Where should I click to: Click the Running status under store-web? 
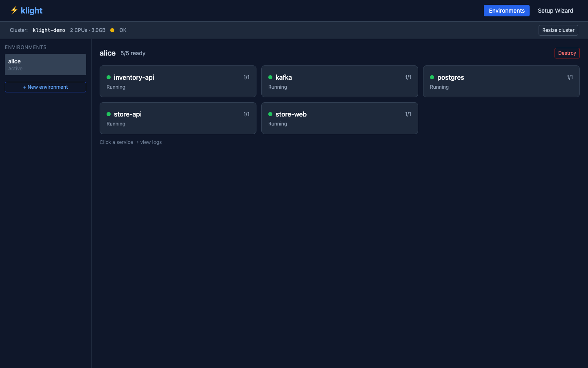click(x=278, y=124)
